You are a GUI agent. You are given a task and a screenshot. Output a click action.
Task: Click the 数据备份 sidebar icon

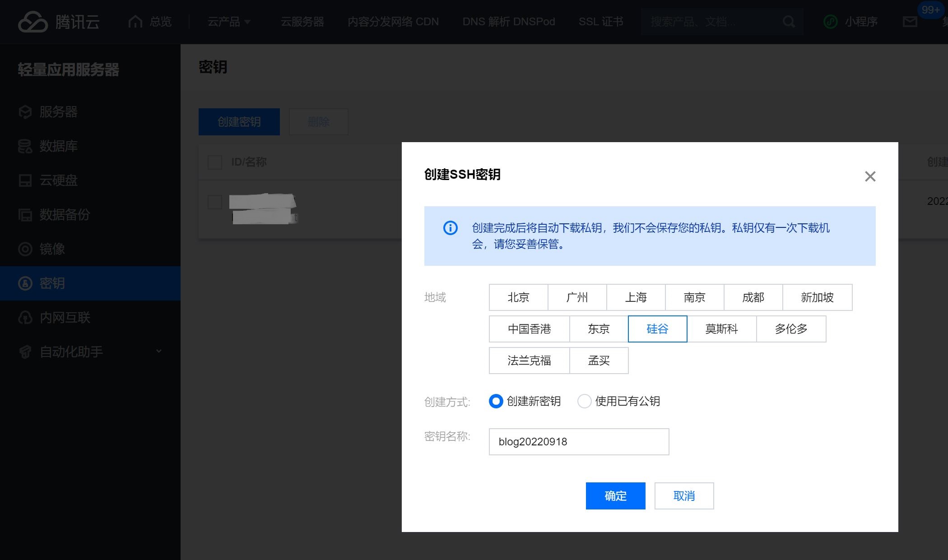coord(25,215)
